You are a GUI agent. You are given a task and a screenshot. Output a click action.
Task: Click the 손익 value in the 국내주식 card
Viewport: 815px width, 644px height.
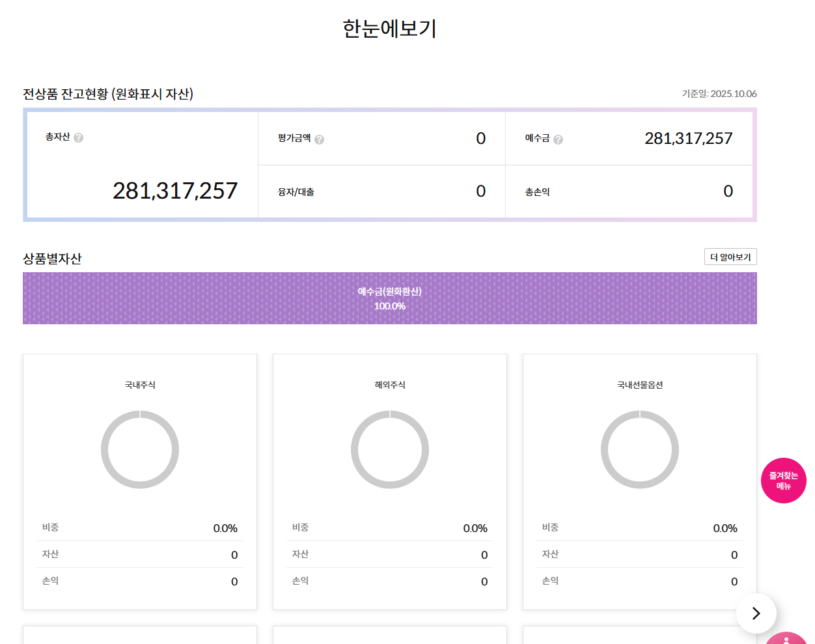pos(234,581)
